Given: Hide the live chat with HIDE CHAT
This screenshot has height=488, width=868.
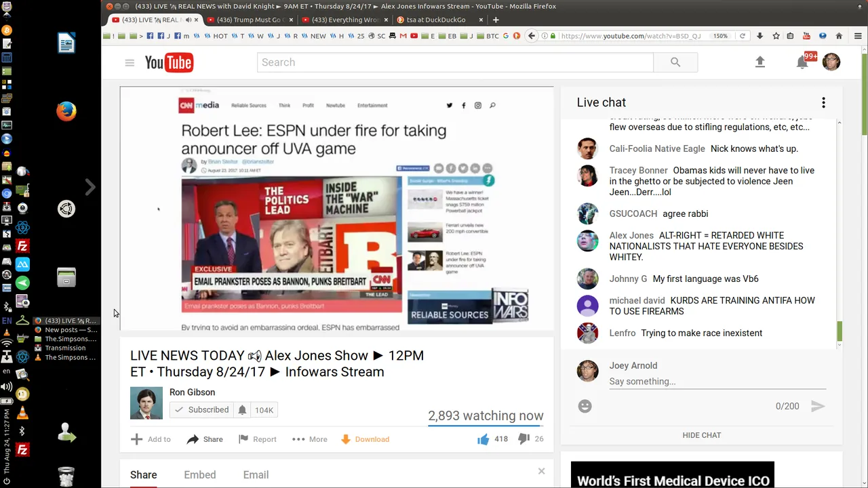Looking at the screenshot, I should click(x=702, y=435).
